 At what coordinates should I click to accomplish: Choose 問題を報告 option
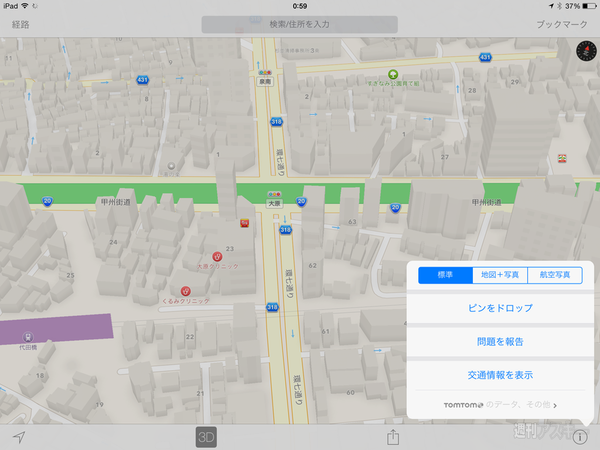[x=500, y=341]
